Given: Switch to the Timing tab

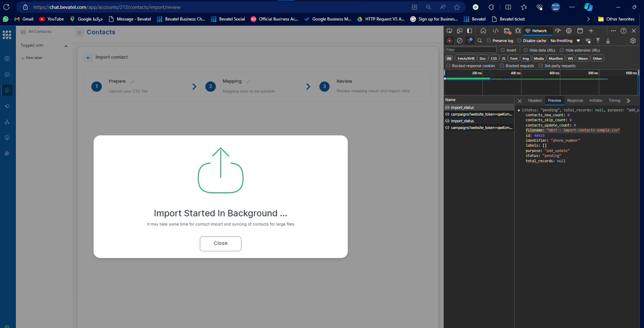Looking at the screenshot, I should pos(614,101).
